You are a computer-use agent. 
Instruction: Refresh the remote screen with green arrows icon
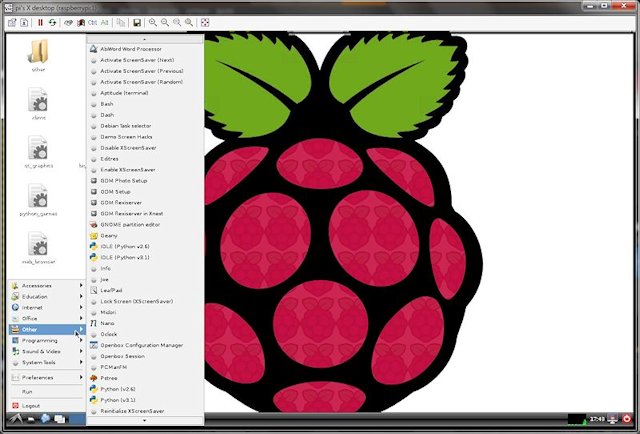52,23
